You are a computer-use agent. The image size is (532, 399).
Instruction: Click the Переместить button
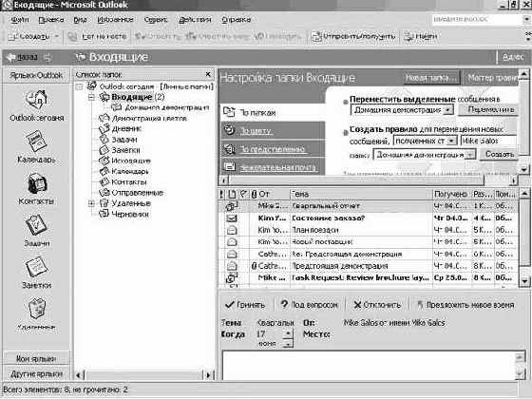point(488,110)
